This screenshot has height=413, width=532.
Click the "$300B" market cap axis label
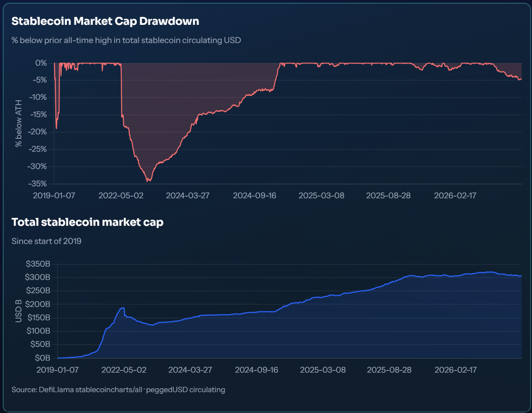click(38, 278)
